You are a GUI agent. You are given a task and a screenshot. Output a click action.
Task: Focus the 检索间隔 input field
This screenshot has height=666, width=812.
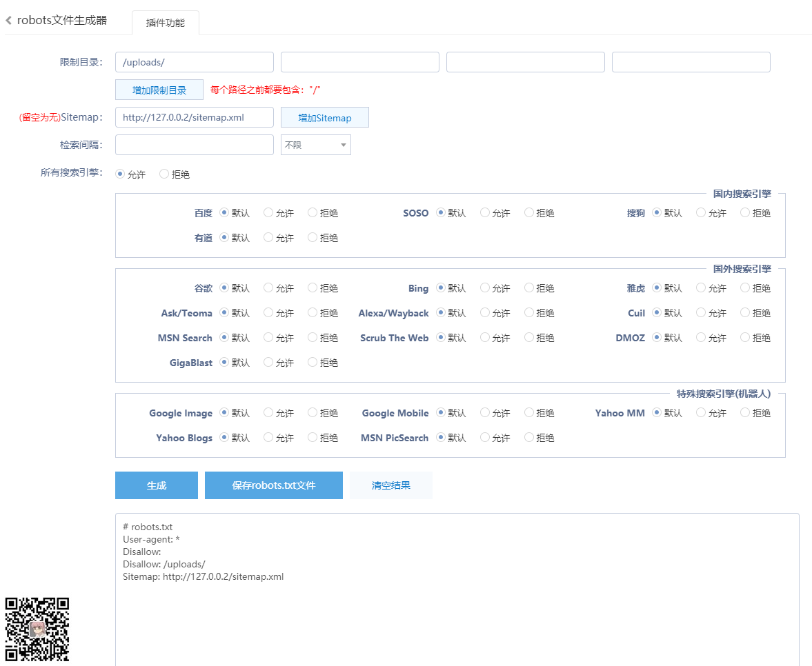click(195, 145)
